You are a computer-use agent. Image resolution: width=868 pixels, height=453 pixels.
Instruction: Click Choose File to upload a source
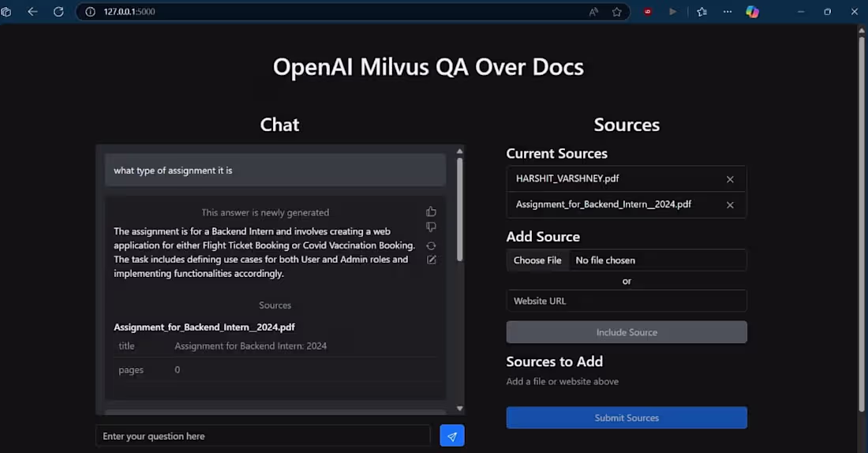[x=537, y=260]
